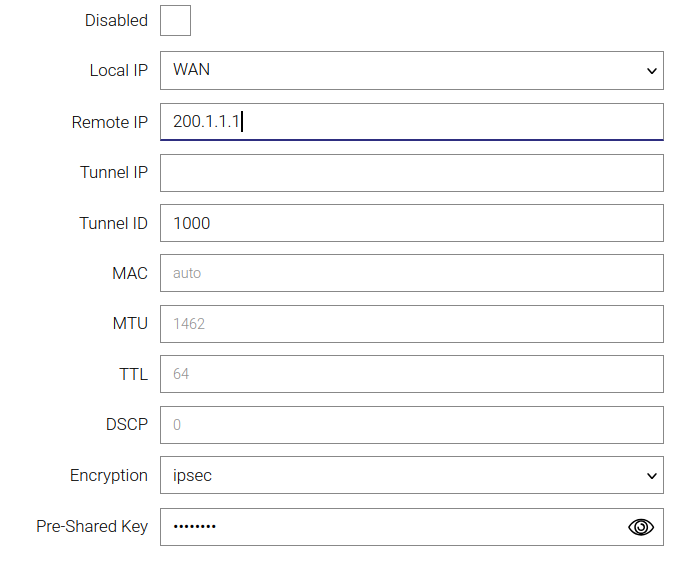
Task: Click the Encryption label
Action: [108, 476]
